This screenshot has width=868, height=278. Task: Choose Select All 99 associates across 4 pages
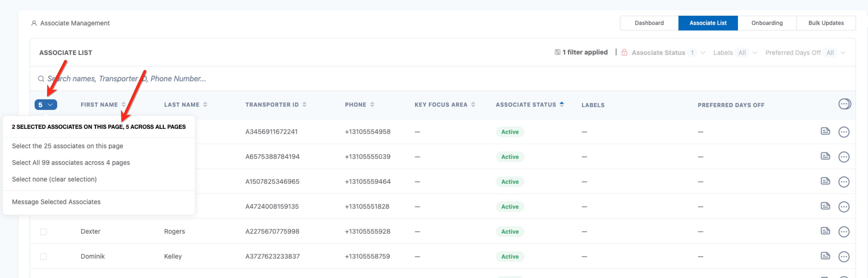click(x=71, y=163)
